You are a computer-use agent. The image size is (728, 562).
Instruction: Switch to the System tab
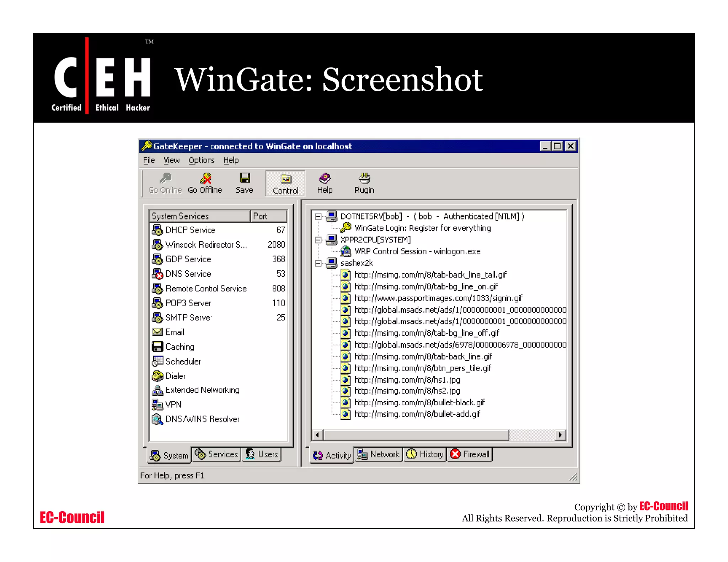[169, 455]
